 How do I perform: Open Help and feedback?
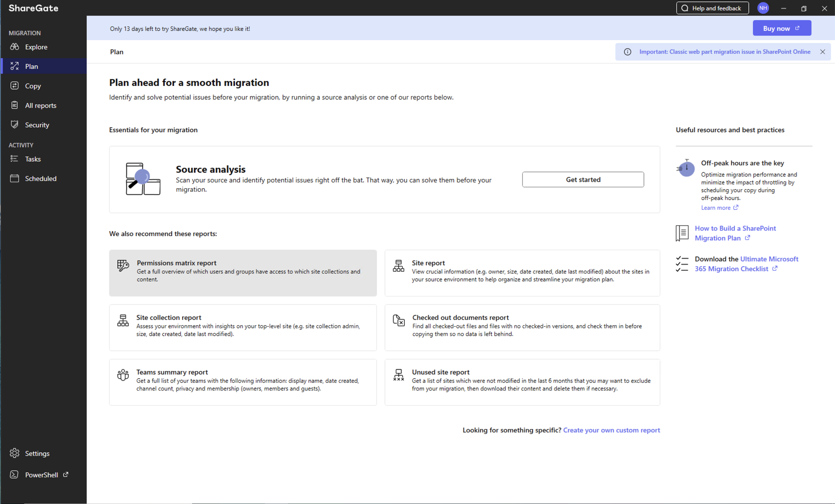click(712, 8)
